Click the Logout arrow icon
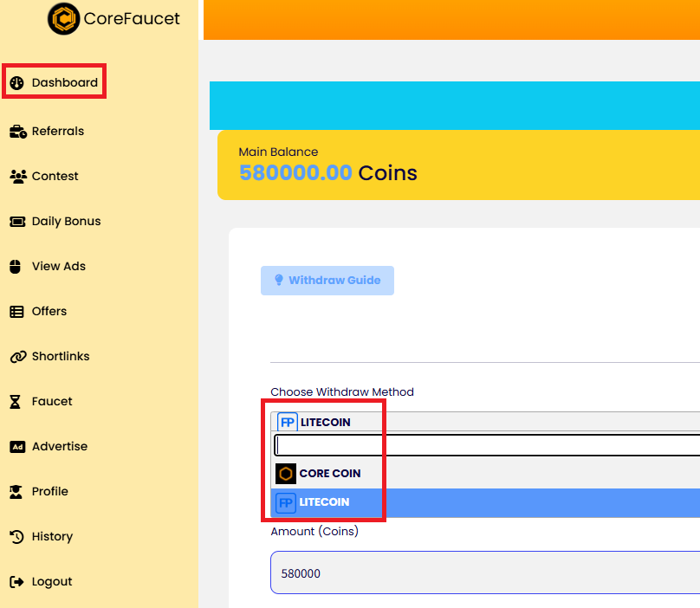Image resolution: width=700 pixels, height=608 pixels. [16, 582]
